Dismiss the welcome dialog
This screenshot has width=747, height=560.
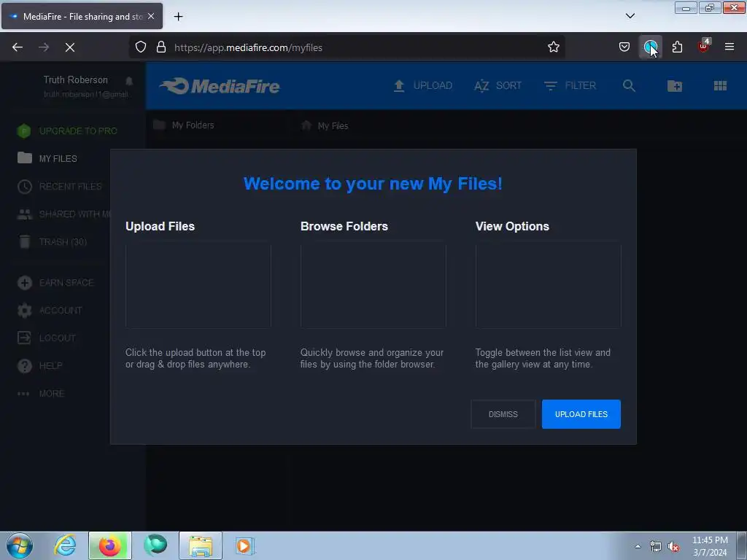[503, 414]
